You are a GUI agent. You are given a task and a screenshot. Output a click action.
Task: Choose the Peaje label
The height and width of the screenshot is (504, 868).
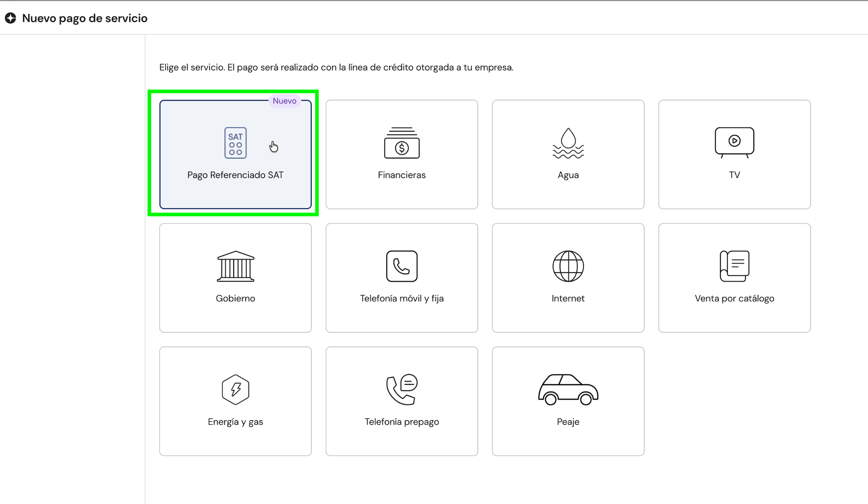(568, 422)
